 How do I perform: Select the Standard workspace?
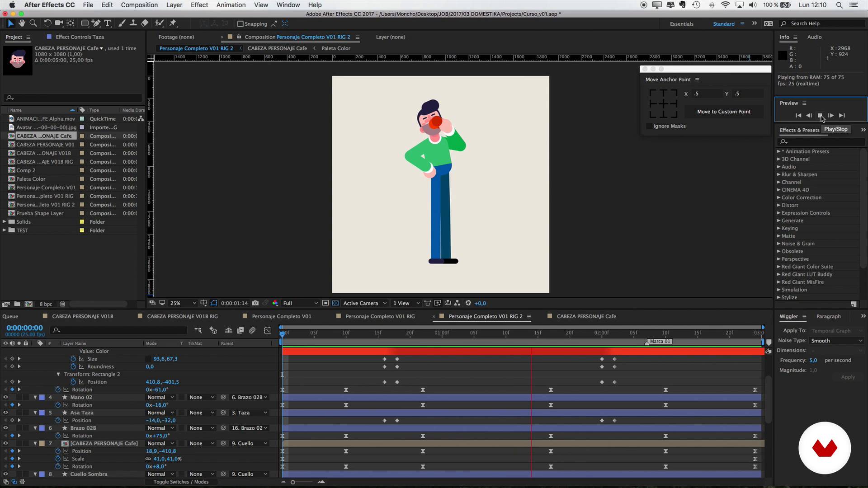coord(723,24)
